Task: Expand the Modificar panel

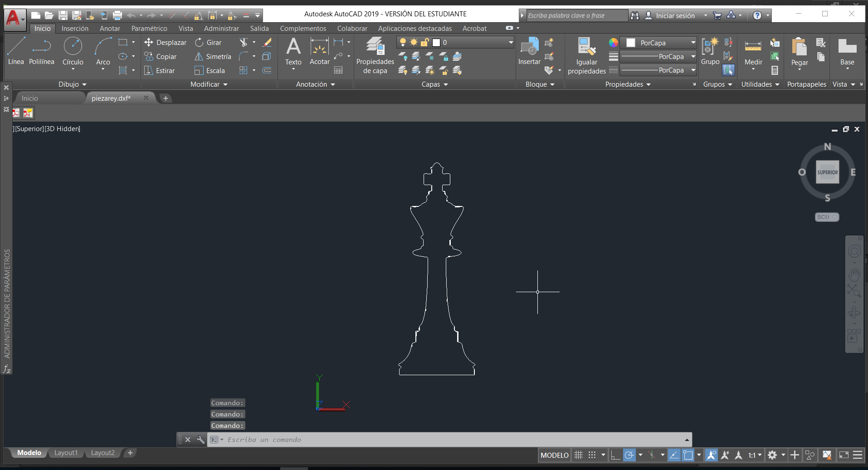Action: pos(209,84)
